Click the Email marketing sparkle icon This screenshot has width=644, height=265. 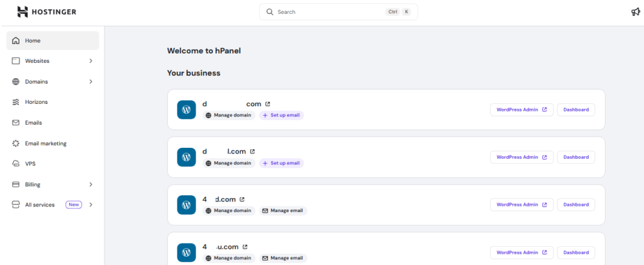16,144
